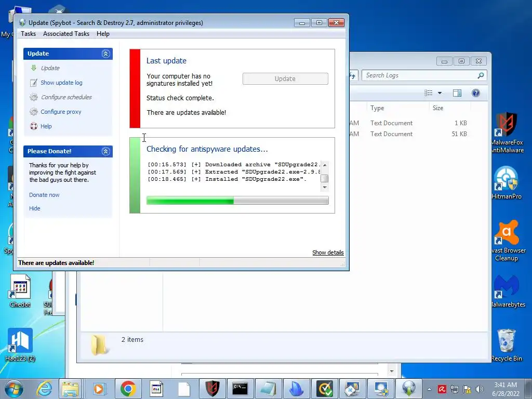Open the Spybot Update globe taskbar button

point(409,389)
